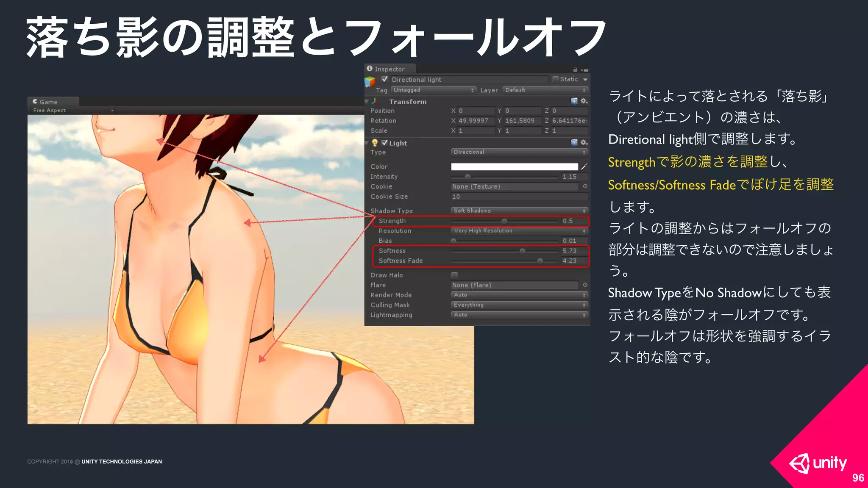Select the Game view tab
868x488 pixels.
(x=53, y=102)
